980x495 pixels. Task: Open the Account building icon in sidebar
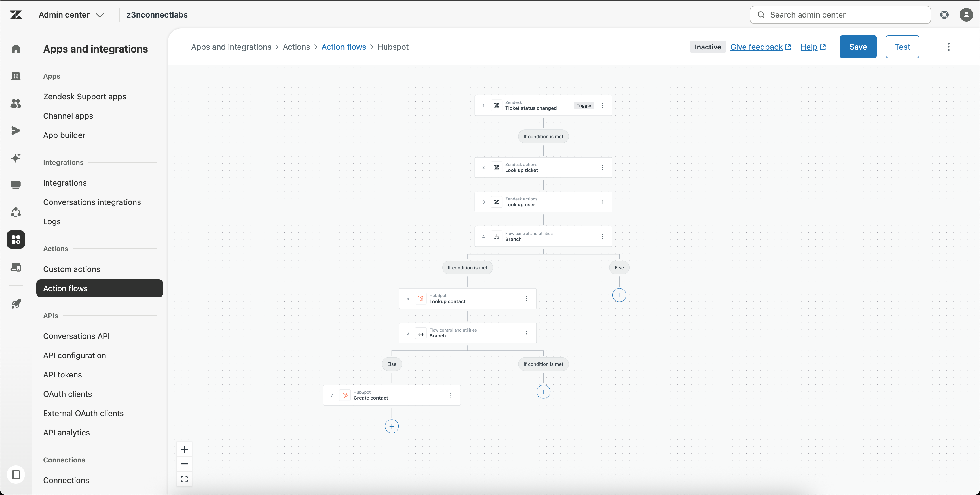[x=16, y=76]
